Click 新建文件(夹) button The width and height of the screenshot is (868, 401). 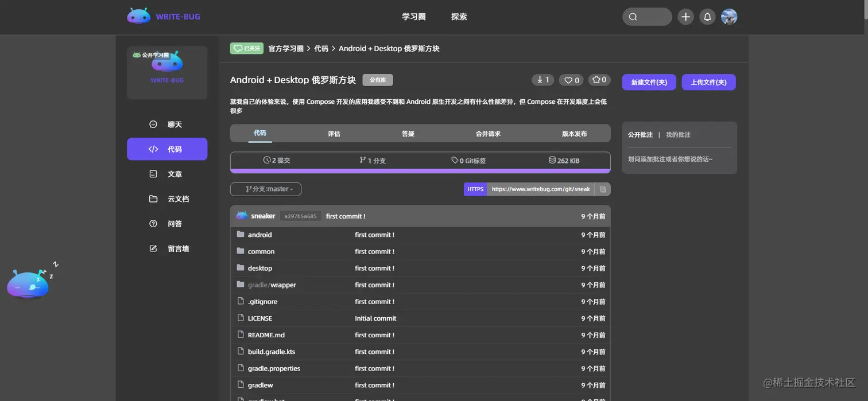coord(649,82)
